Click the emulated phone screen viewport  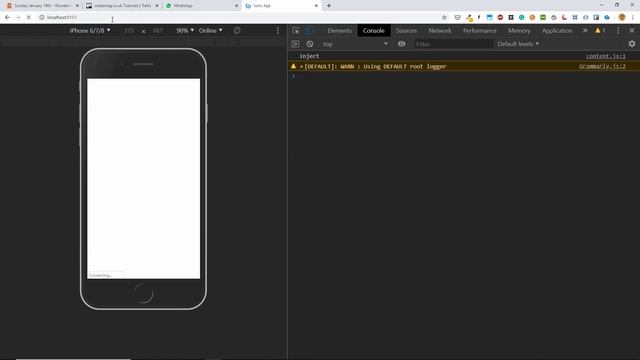[x=144, y=179]
